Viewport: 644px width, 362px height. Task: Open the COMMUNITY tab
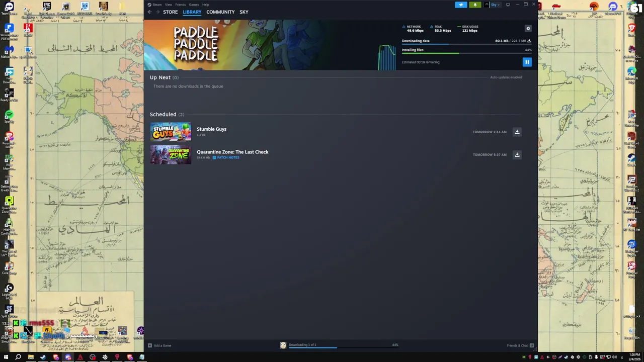tap(220, 12)
